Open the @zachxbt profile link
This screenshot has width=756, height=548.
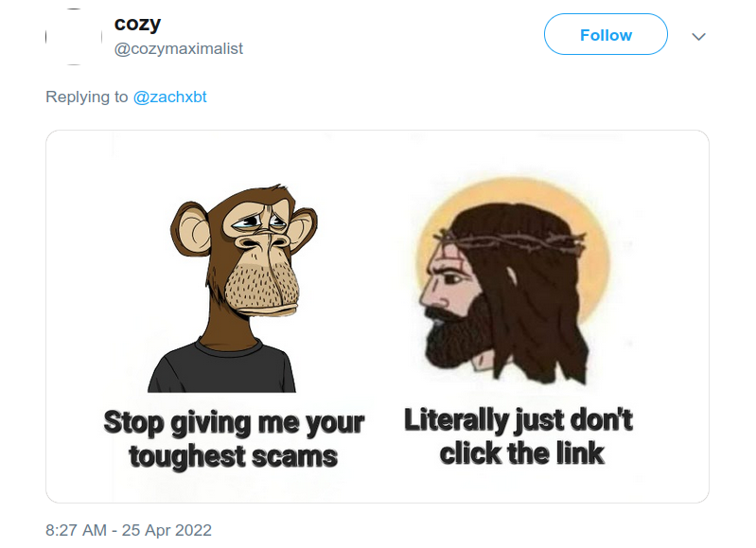point(169,97)
